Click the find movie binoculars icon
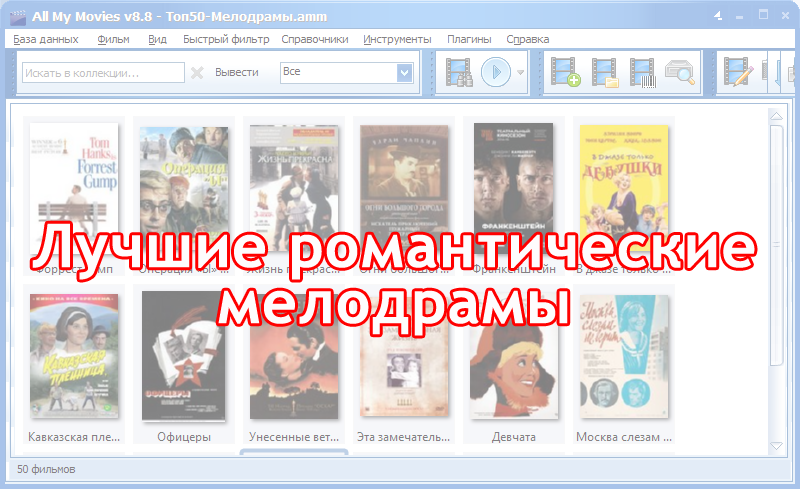 tap(459, 73)
